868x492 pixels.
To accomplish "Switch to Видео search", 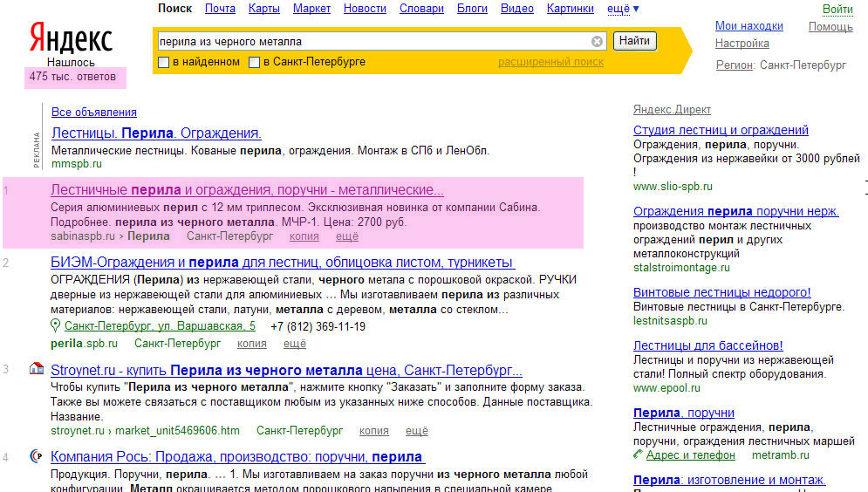I will click(517, 9).
